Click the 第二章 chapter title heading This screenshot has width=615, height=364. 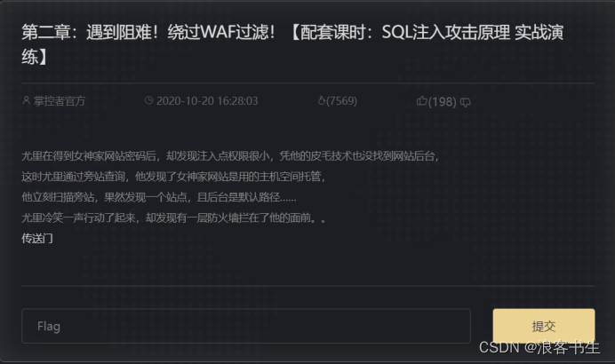[x=292, y=44]
